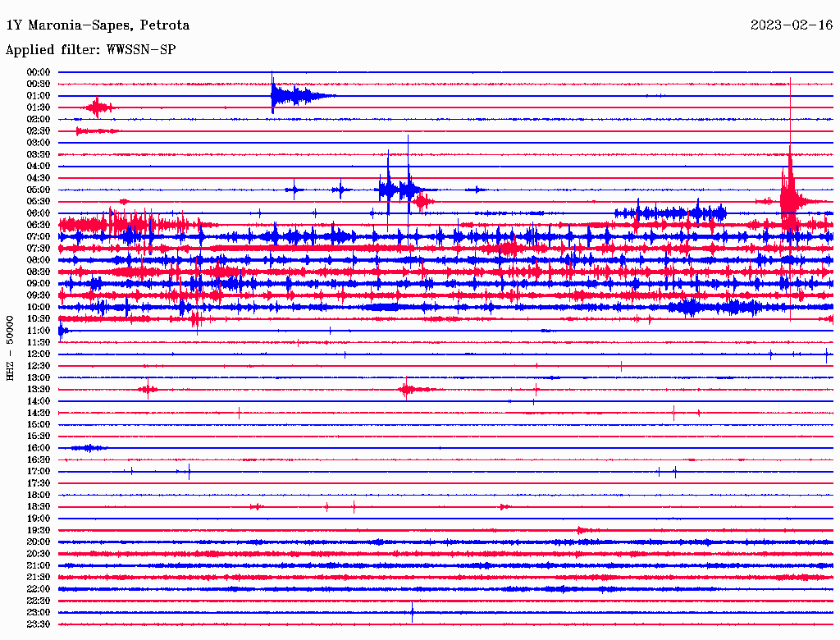
Task: Click the 22:00 time label
Action: 39,589
